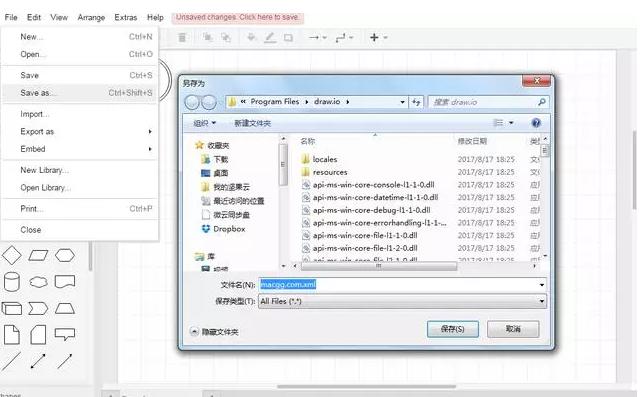Expand the file name history dropdown

click(541, 285)
